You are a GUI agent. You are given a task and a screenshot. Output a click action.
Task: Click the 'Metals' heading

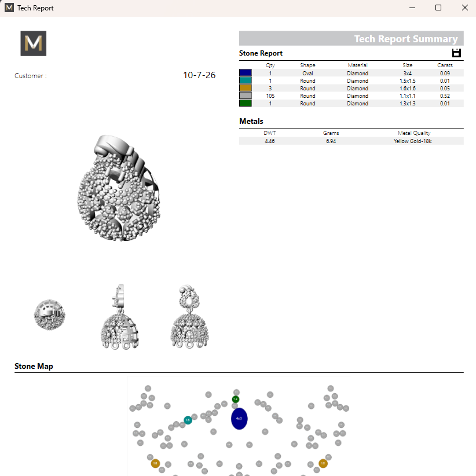coord(251,121)
